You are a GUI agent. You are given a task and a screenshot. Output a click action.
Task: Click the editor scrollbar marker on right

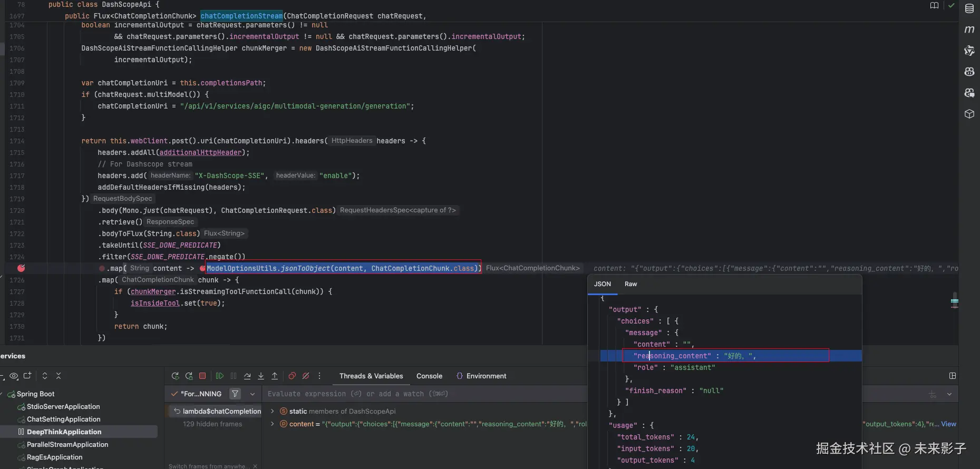tap(955, 301)
